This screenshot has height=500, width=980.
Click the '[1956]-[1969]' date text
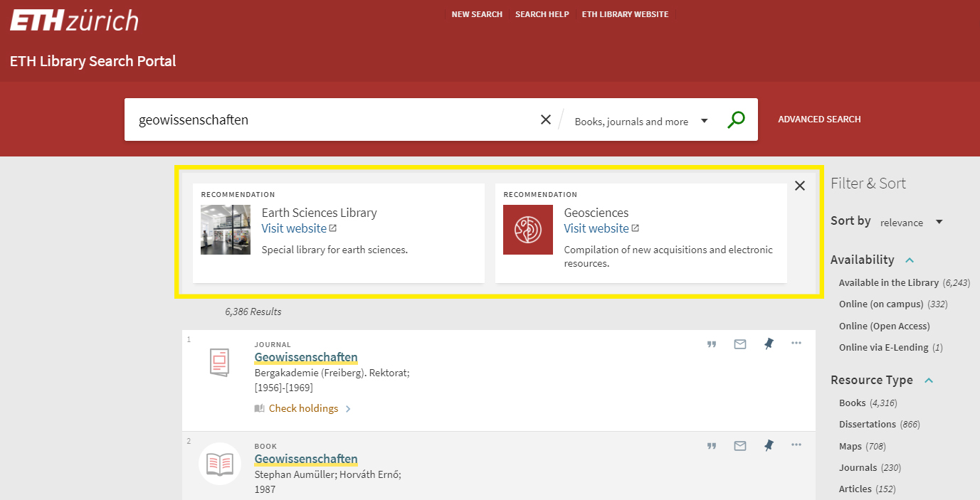click(283, 388)
